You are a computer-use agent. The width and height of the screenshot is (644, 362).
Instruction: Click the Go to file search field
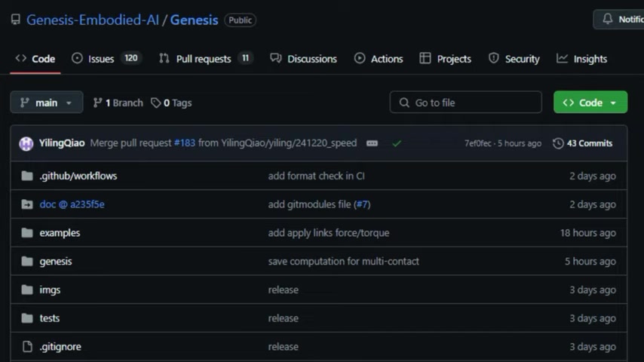[x=465, y=103]
